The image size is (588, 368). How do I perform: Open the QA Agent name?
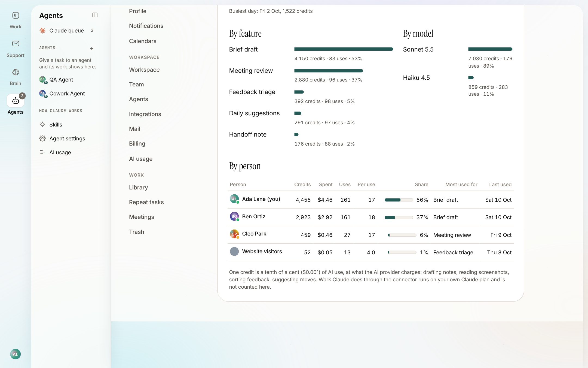61,80
